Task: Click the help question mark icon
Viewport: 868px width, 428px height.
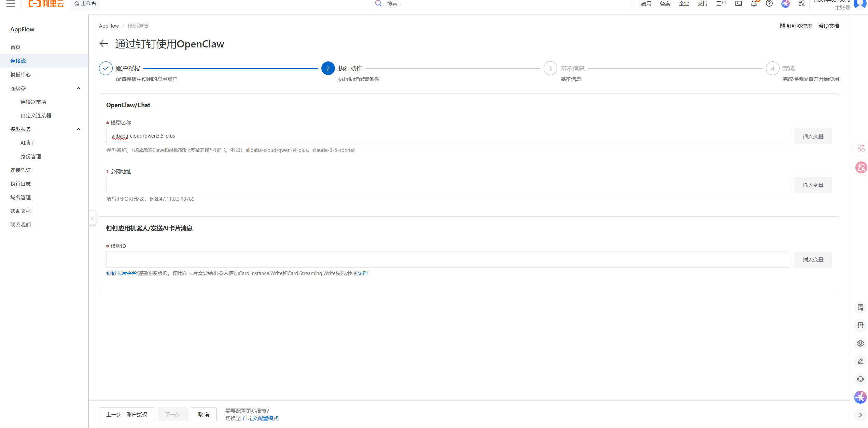Action: 769,3
